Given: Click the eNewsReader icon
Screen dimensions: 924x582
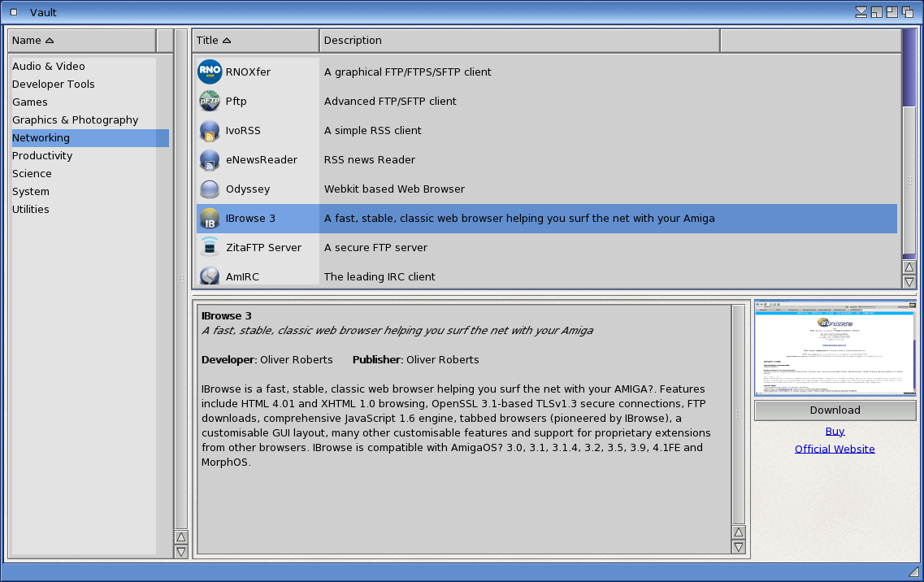Looking at the screenshot, I should [x=210, y=160].
